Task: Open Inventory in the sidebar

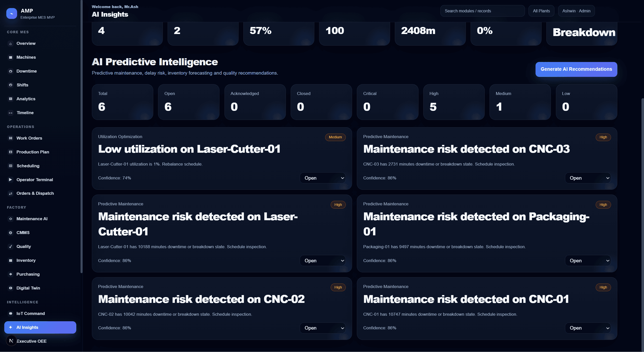Action: 40,261
